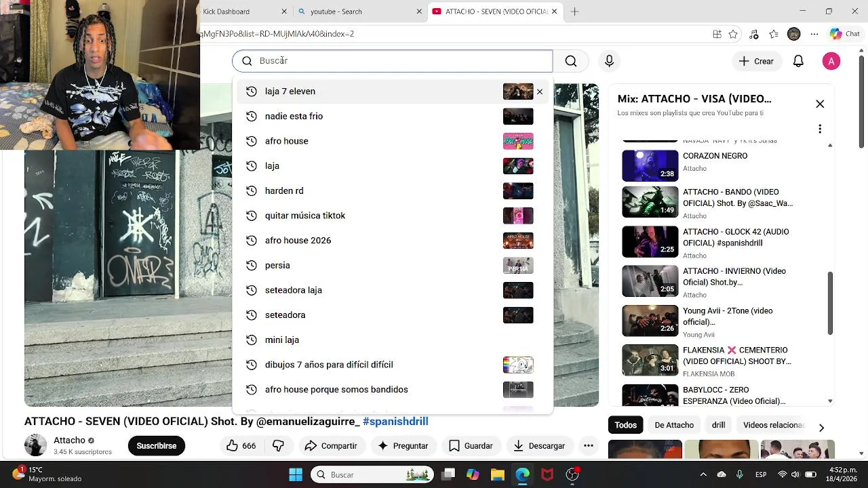The image size is (868, 488).
Task: Open Mix playlist options menu
Action: (x=820, y=129)
